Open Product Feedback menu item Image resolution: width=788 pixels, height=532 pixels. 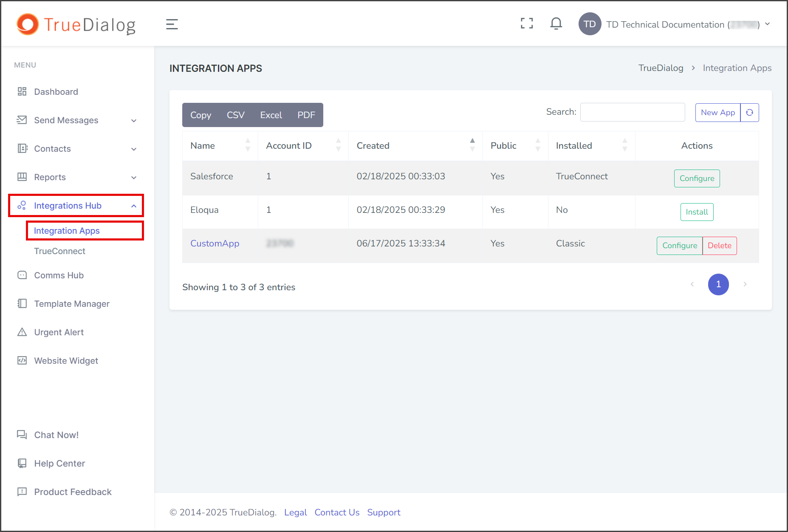(73, 492)
